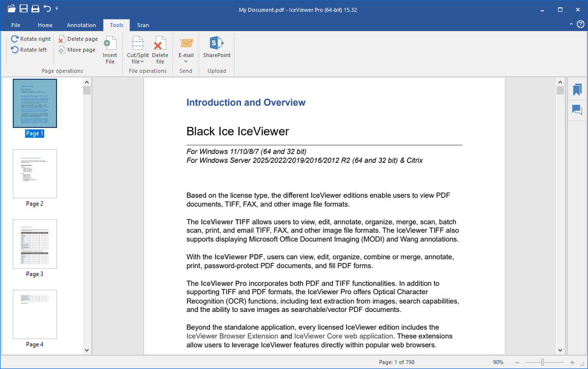The image size is (588, 369).
Task: Open the Bookmarks side panel icon
Action: point(577,90)
